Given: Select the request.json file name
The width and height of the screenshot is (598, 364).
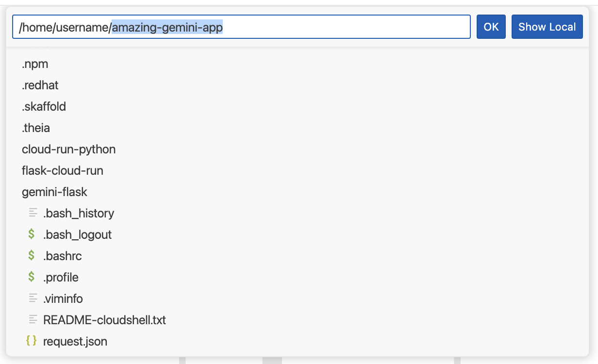Looking at the screenshot, I should pos(75,341).
